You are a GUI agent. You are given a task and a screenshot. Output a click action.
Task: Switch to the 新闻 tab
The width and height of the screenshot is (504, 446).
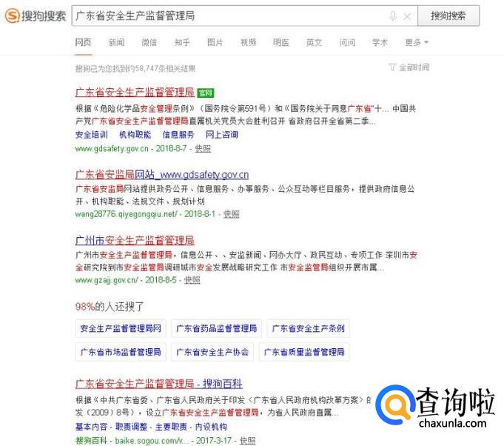[116, 42]
